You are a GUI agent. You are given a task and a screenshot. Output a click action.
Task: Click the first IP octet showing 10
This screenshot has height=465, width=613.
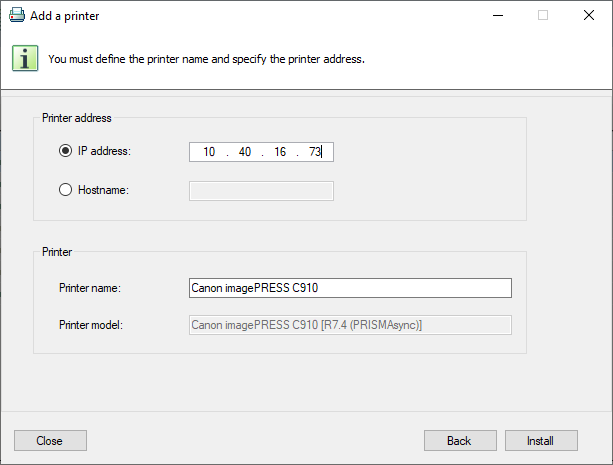click(209, 152)
